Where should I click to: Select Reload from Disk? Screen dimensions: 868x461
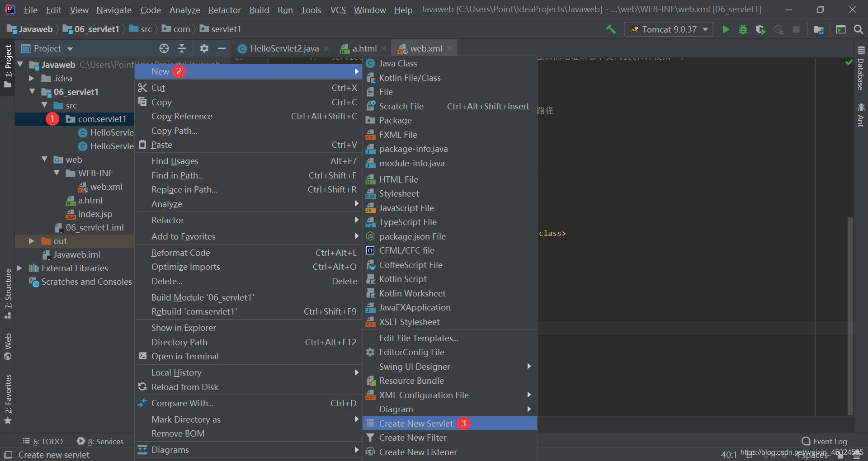(x=248, y=387)
